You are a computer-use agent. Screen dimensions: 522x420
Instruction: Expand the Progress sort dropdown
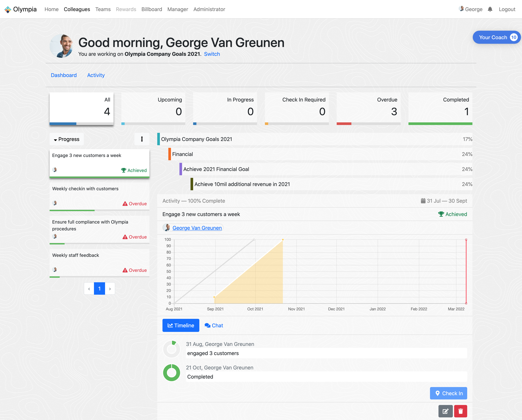[x=67, y=139]
